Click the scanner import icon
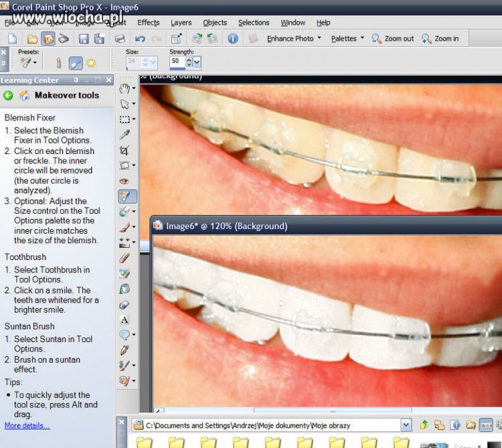Image resolution: width=502 pixels, height=448 pixels. [64, 38]
